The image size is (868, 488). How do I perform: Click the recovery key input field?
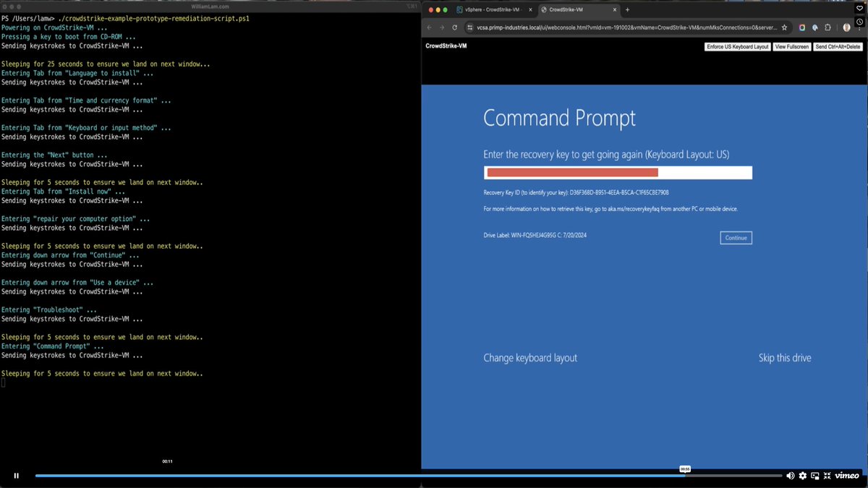pyautogui.click(x=618, y=173)
